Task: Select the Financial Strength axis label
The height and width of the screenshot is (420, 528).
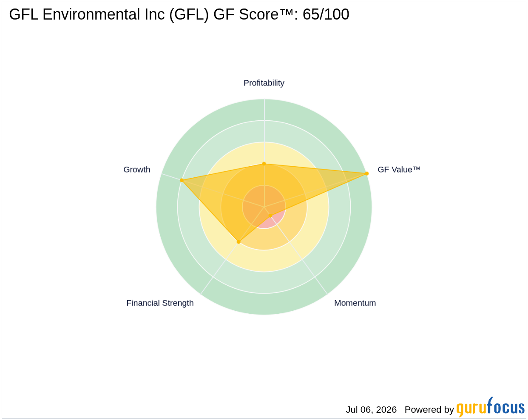Action: (x=160, y=303)
